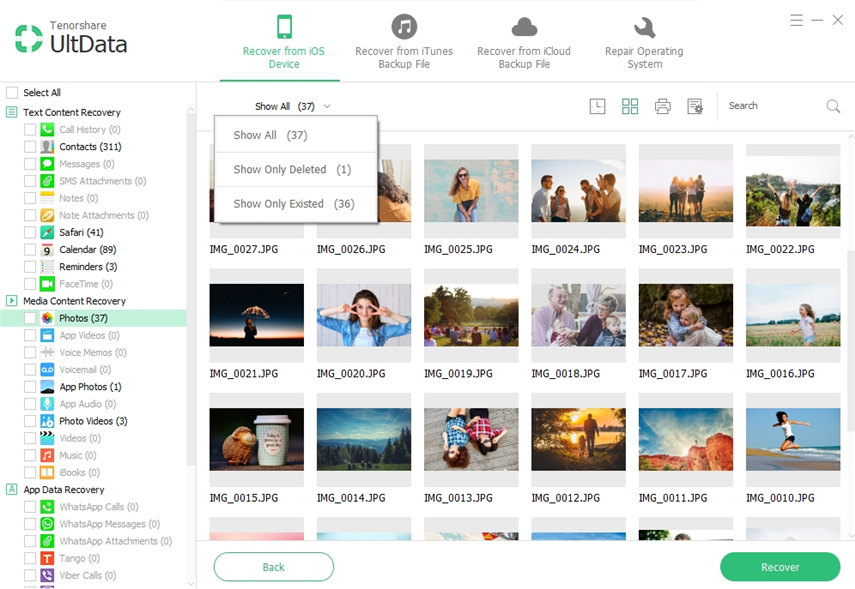Click the search magnifier icon

(x=833, y=106)
